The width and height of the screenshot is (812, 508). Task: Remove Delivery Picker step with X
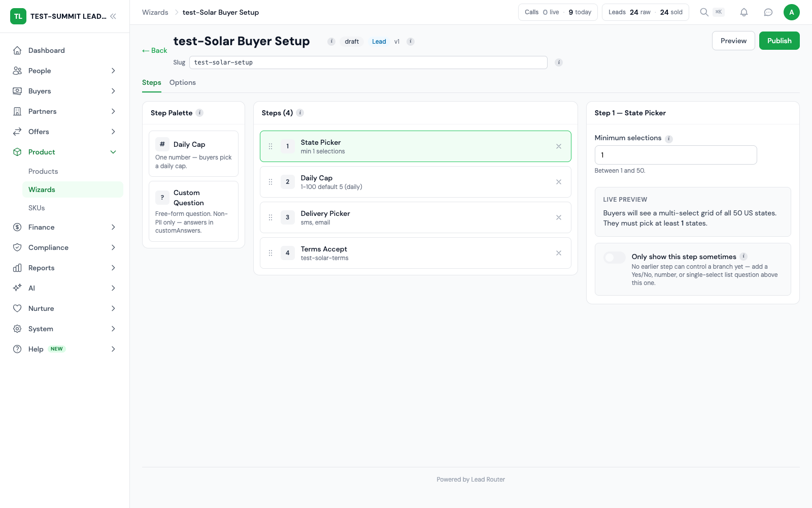[559, 217]
